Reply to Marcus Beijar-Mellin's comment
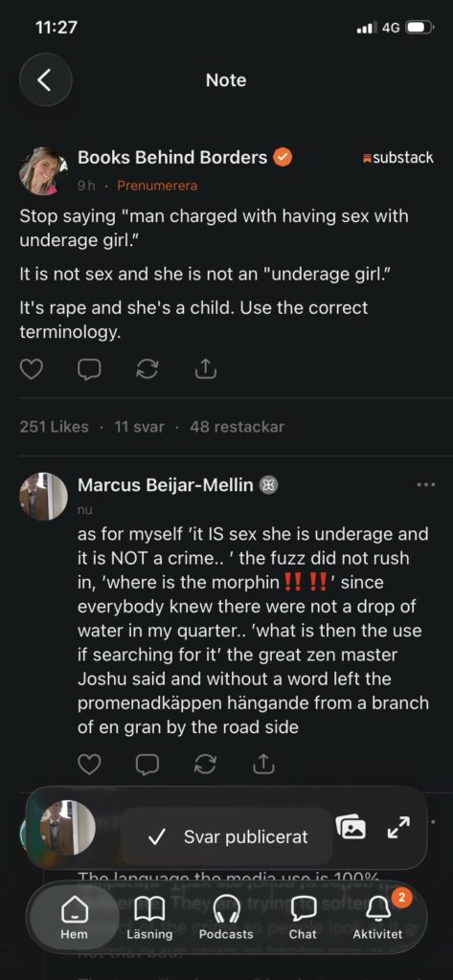 point(147,764)
